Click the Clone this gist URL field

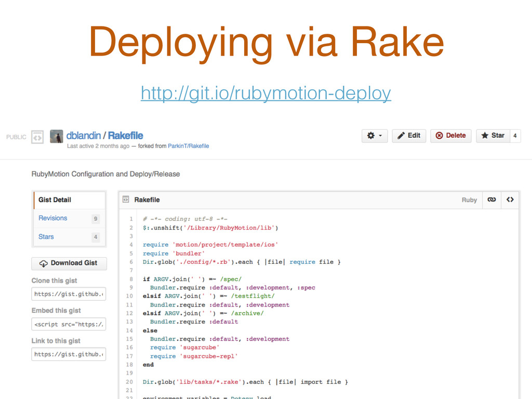(x=69, y=294)
